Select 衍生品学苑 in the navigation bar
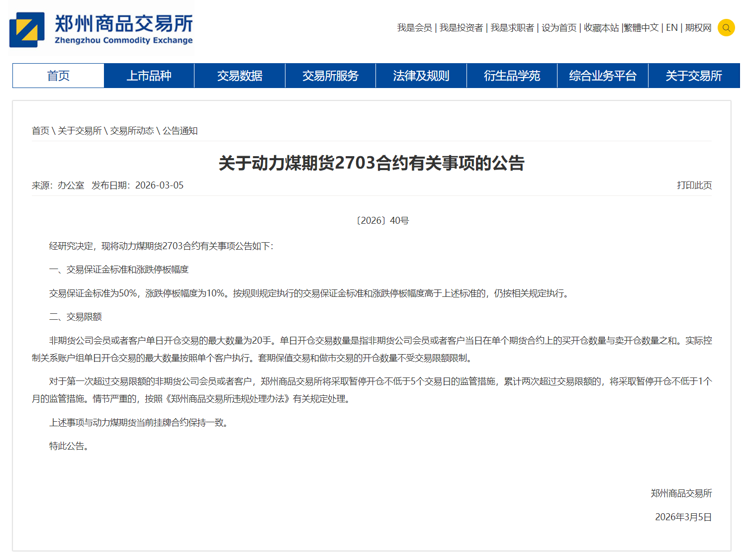Screen dimensions: 746x560 [512, 76]
